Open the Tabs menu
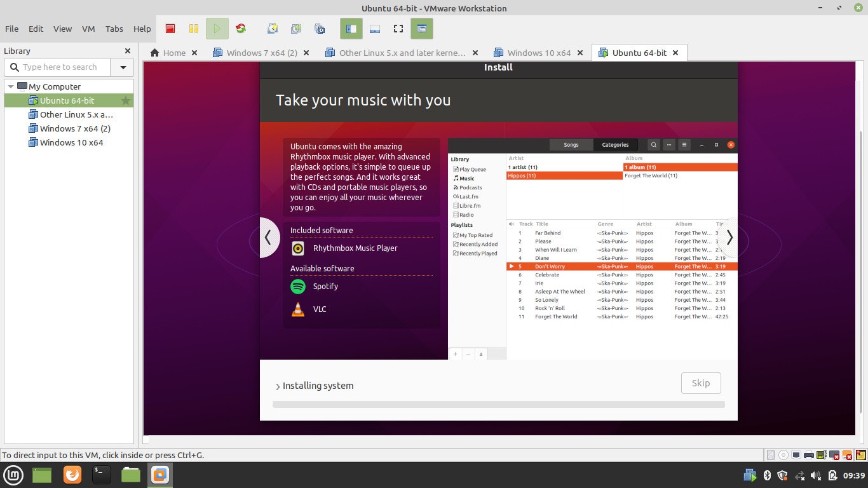This screenshot has height=488, width=868. 114,29
